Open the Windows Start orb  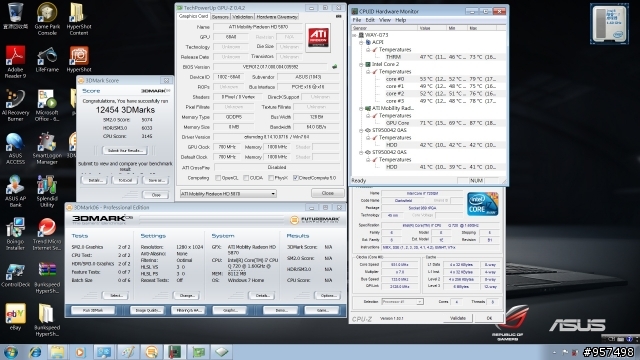11,352
